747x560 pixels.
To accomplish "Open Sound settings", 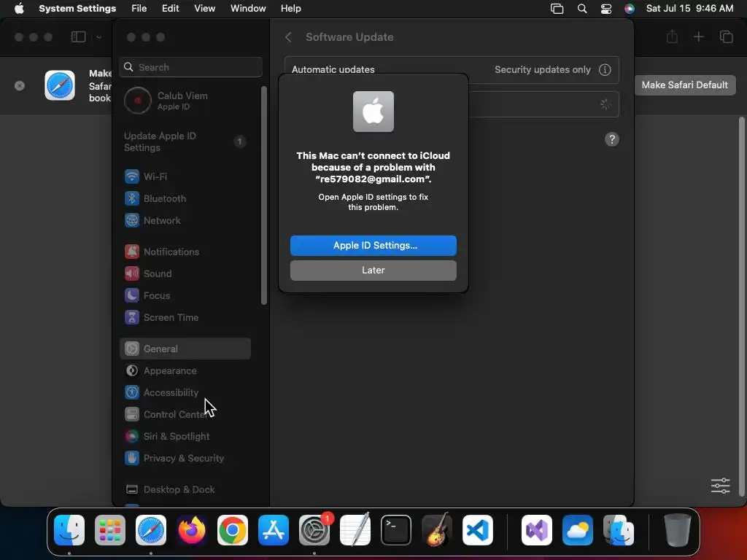I will pyautogui.click(x=186, y=273).
